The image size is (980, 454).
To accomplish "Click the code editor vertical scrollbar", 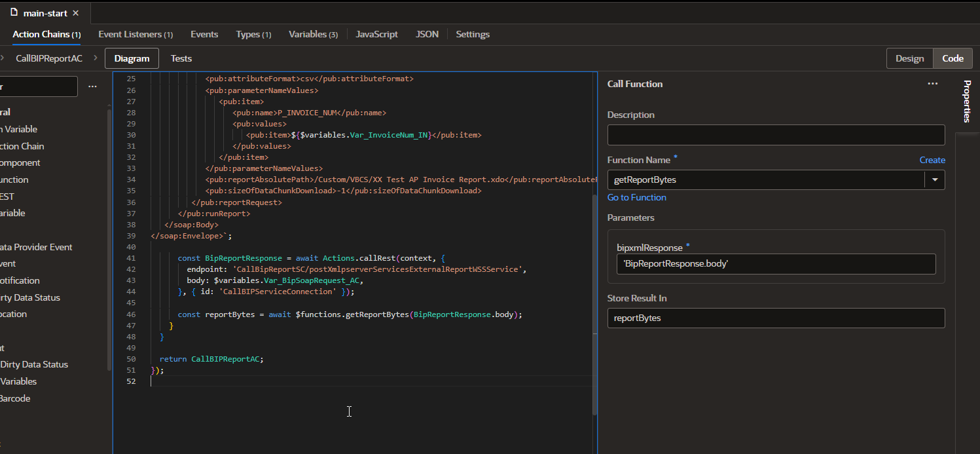I will point(594,305).
